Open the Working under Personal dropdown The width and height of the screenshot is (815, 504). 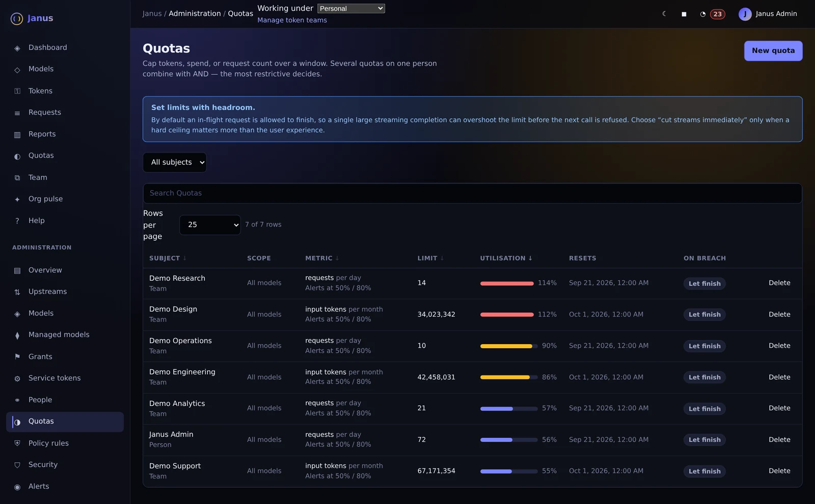pos(351,9)
